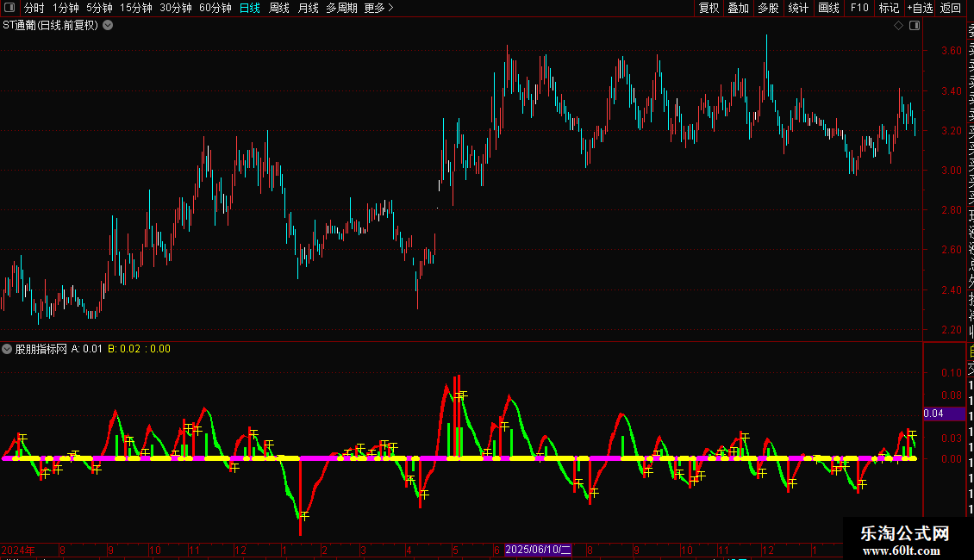The width and height of the screenshot is (974, 560).
Task: Open F10 company info
Action: [x=859, y=8]
